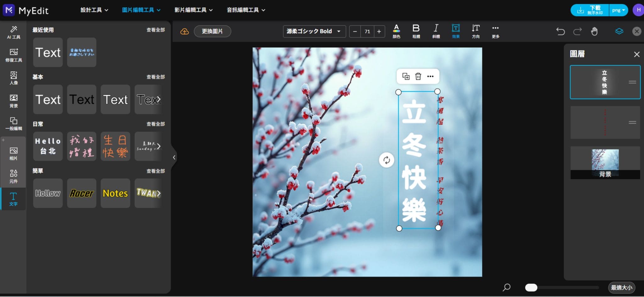Screen dimensions: 644x297
Task: Open the png export format dropdown
Action: point(618,10)
